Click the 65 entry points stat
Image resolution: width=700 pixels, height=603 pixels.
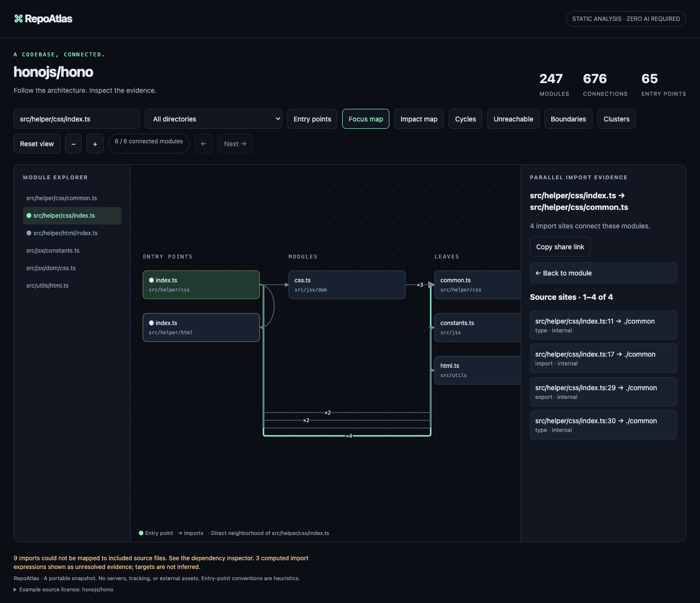pos(664,85)
